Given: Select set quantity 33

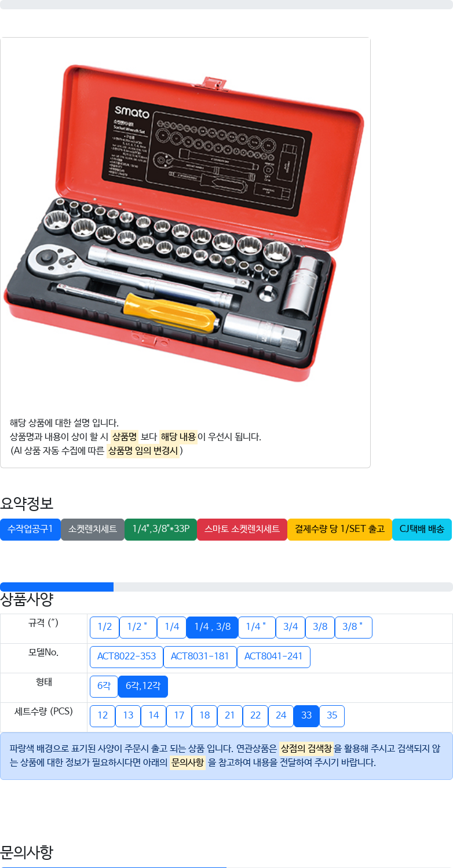Looking at the screenshot, I should click(306, 716).
